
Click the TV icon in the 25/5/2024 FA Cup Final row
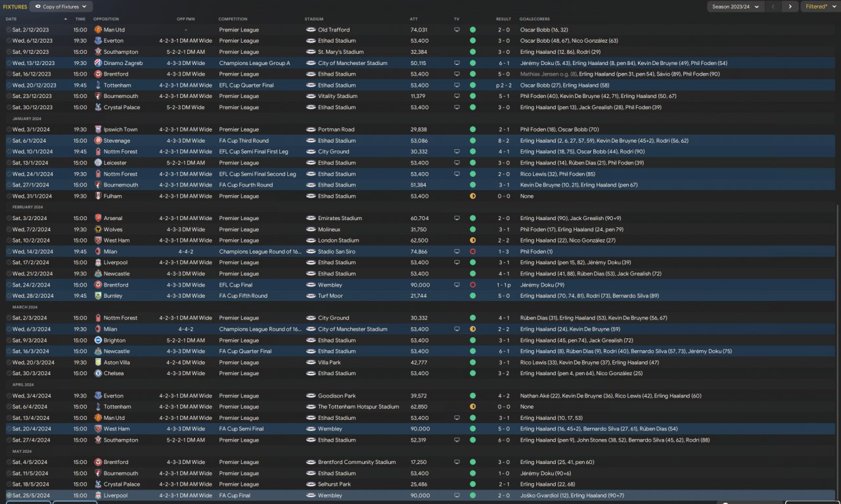click(x=457, y=495)
